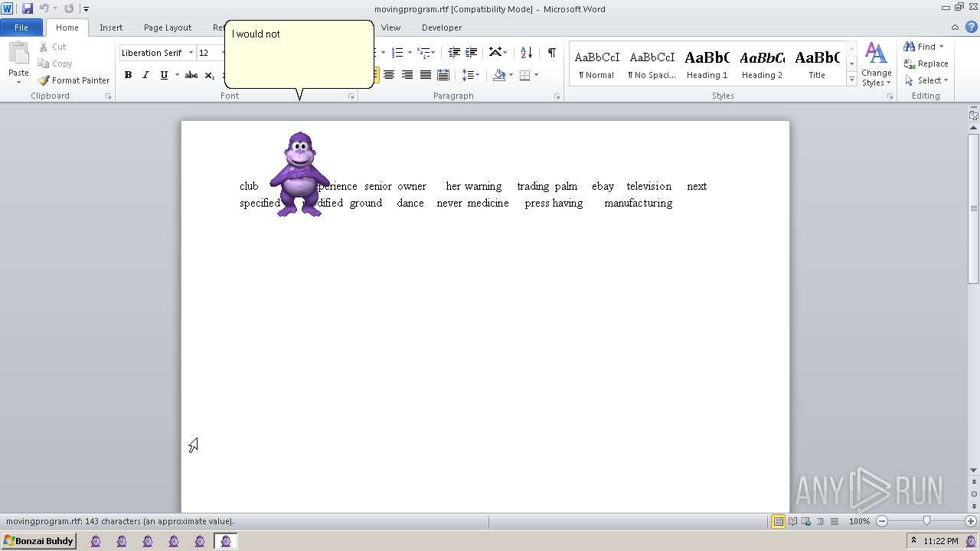Open the Styles pane launcher
The image size is (980, 551).
[890, 96]
